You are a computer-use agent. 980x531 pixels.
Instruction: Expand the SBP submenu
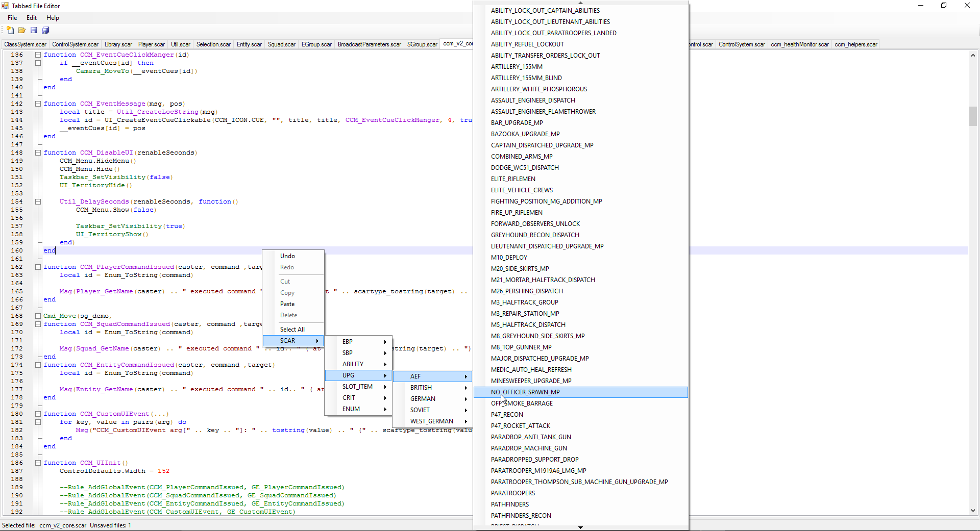point(359,353)
